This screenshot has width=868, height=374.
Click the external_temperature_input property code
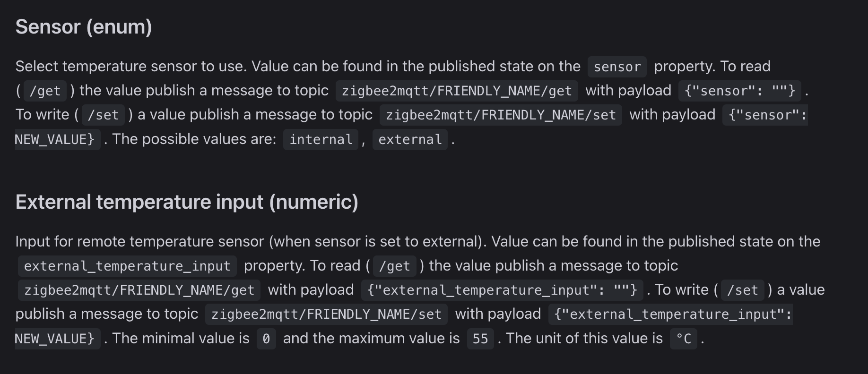click(127, 266)
